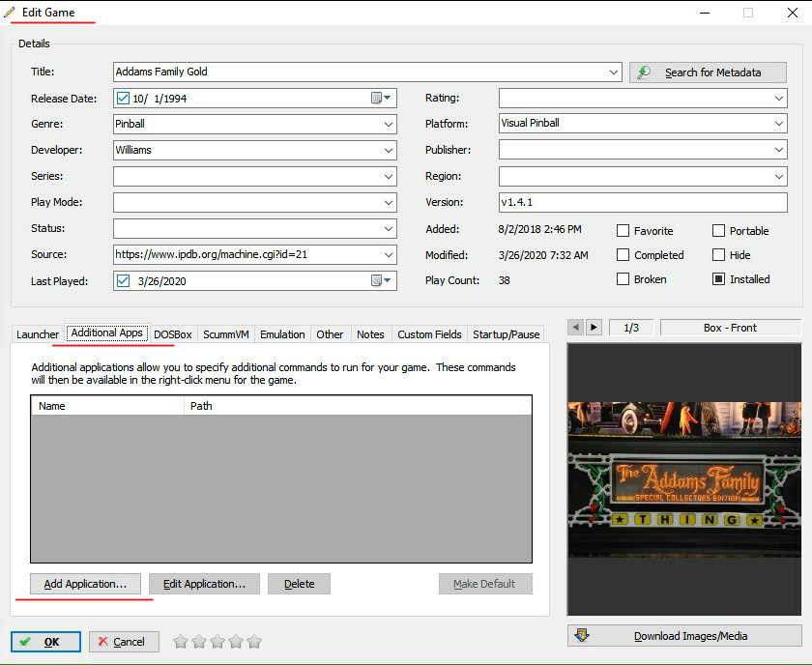Viewport: 812px width, 665px height.
Task: Set rating to one star
Action: click(180, 642)
